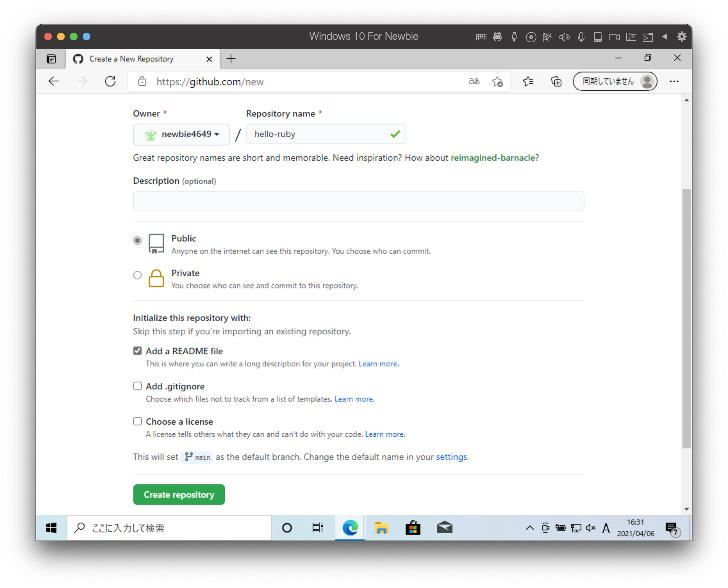Screen dimensions: 728x588
Task: Open the Mail app from the taskbar
Action: (x=445, y=527)
